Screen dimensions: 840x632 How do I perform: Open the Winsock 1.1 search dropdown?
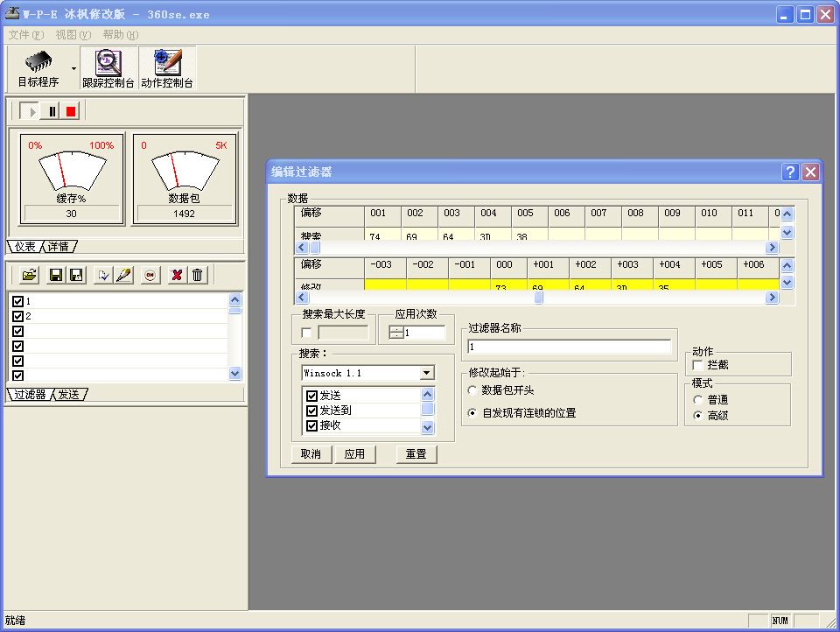click(426, 373)
